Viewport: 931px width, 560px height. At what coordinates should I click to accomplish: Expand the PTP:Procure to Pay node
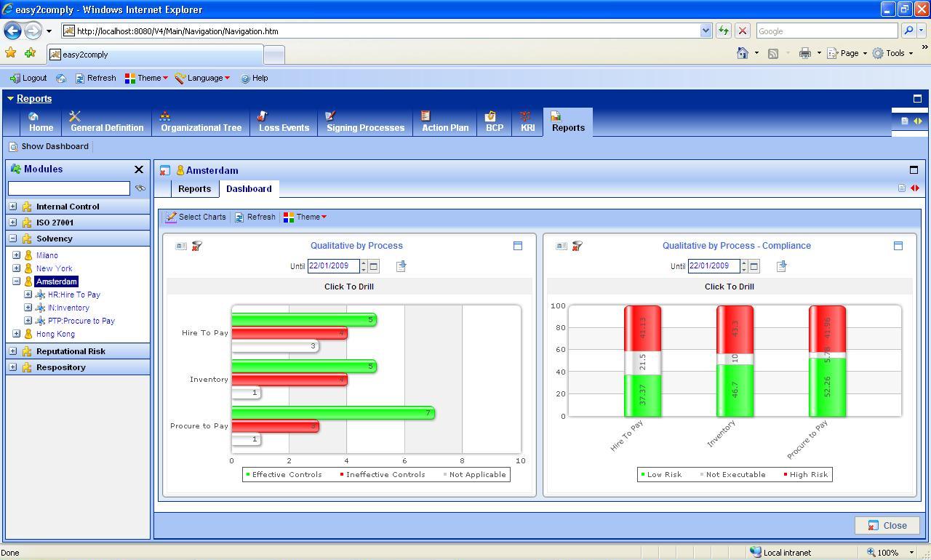pyautogui.click(x=28, y=321)
